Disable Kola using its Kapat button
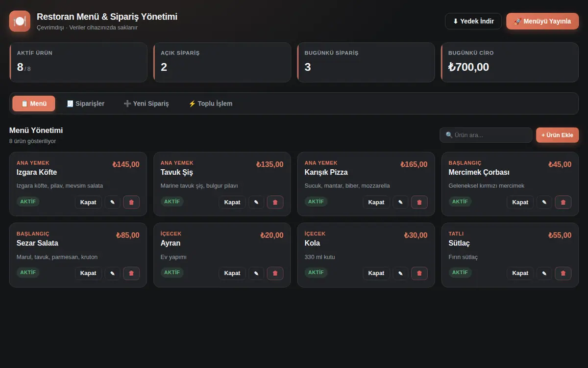The width and height of the screenshot is (588, 368). tap(376, 273)
